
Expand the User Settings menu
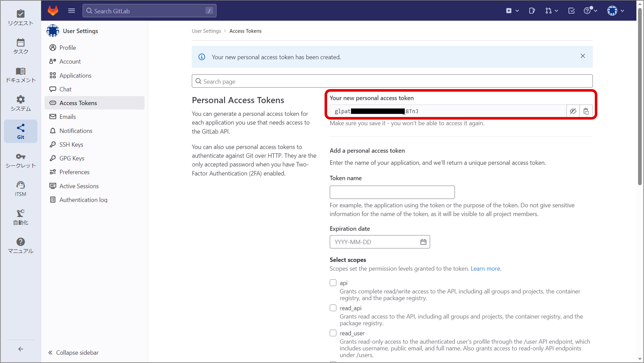coord(80,30)
